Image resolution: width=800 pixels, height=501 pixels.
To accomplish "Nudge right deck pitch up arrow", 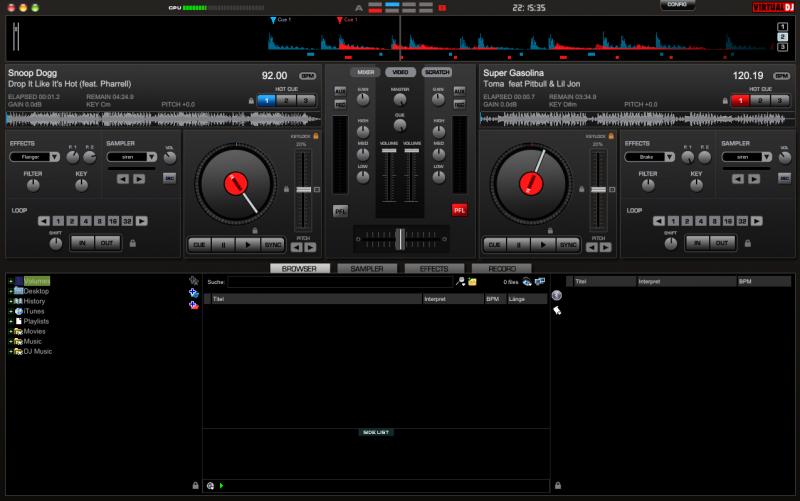I will pyautogui.click(x=605, y=247).
